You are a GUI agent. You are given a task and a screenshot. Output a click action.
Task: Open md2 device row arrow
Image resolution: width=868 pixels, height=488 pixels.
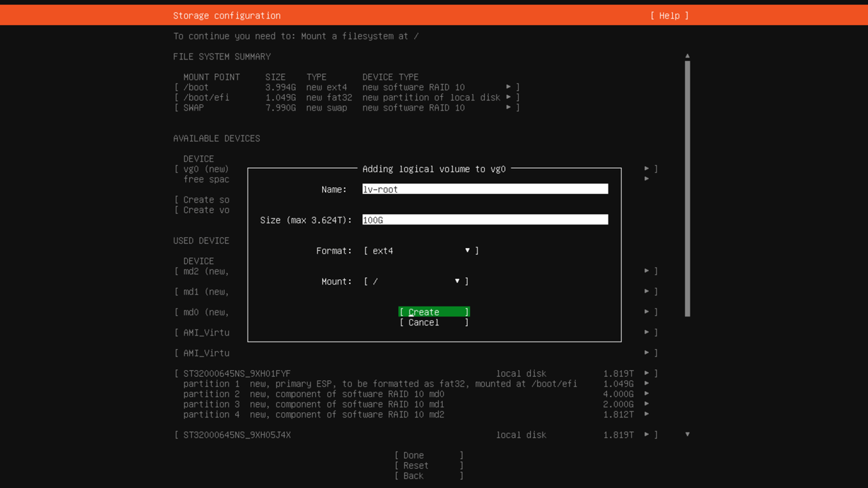pos(647,271)
